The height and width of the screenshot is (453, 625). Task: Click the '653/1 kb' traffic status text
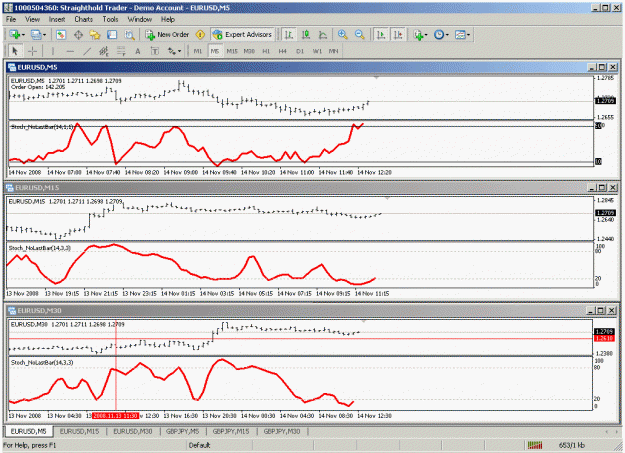(x=572, y=445)
